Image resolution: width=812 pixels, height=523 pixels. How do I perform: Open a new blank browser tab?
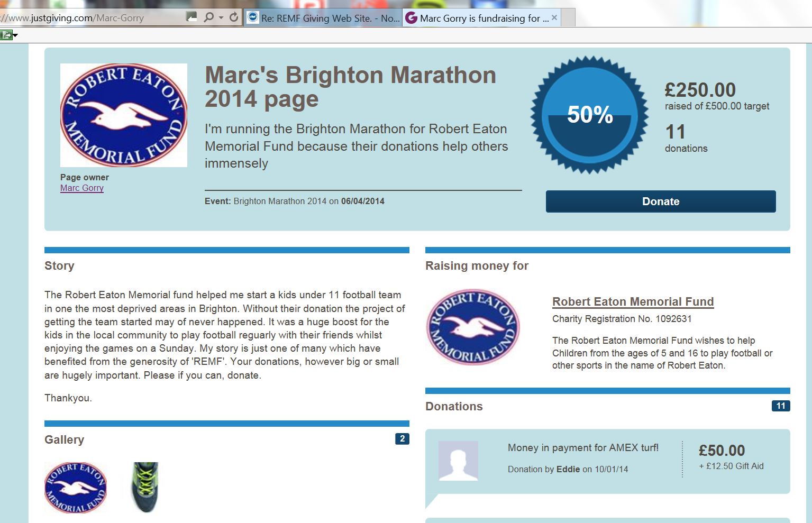pyautogui.click(x=568, y=18)
